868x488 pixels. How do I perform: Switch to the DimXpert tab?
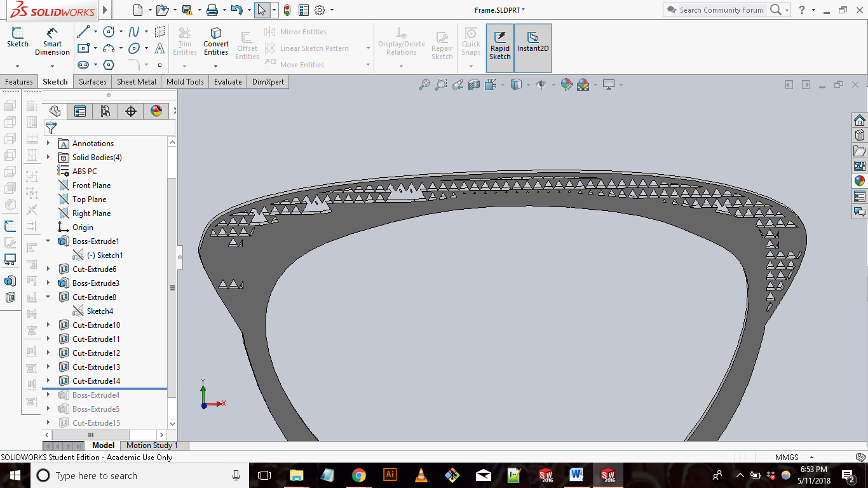click(x=269, y=82)
